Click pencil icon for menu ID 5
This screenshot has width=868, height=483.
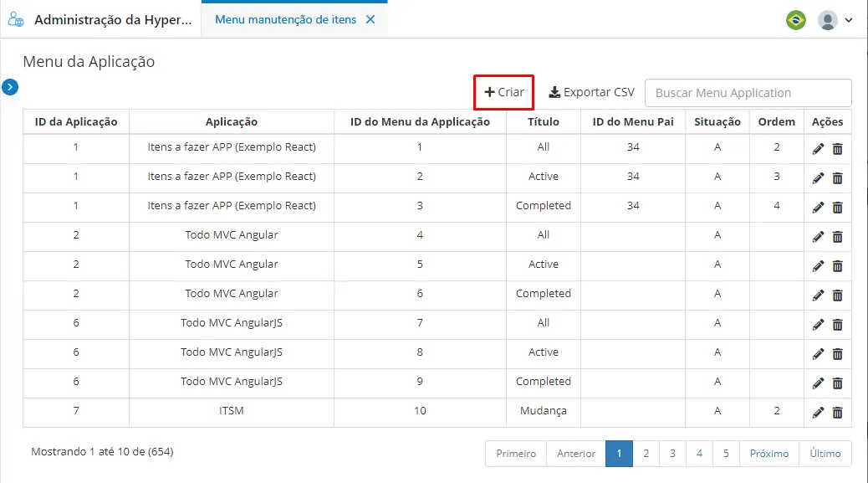[818, 266]
